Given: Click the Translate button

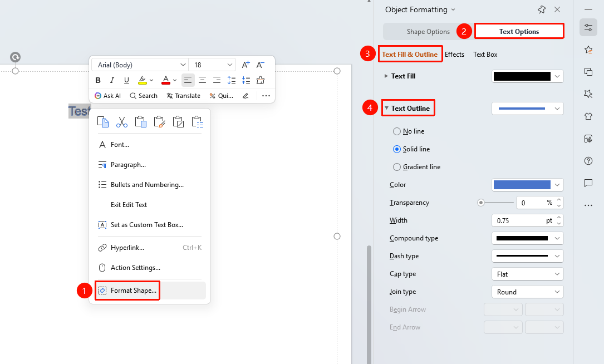Looking at the screenshot, I should pyautogui.click(x=183, y=96).
